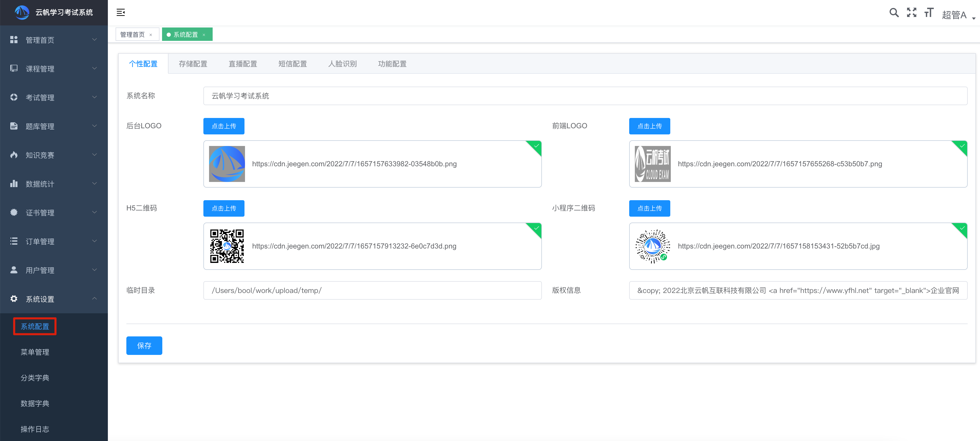Screen dimensions: 980x441
Task: Switch to the 个性配置 tab
Action: tap(143, 63)
